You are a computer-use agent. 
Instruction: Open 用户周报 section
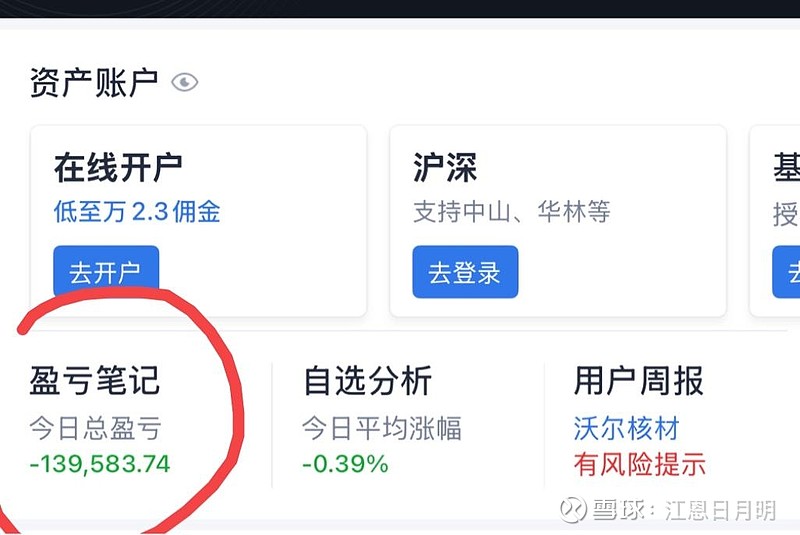tap(639, 380)
